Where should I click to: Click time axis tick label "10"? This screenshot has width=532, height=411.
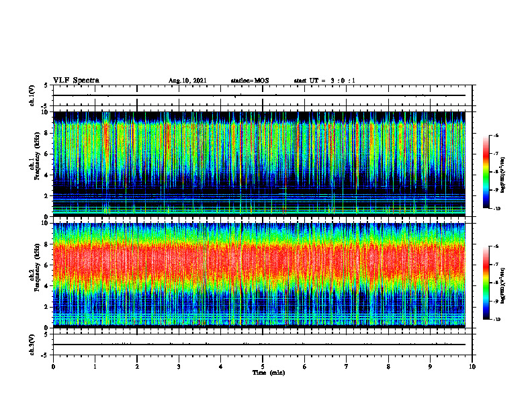pyautogui.click(x=472, y=367)
